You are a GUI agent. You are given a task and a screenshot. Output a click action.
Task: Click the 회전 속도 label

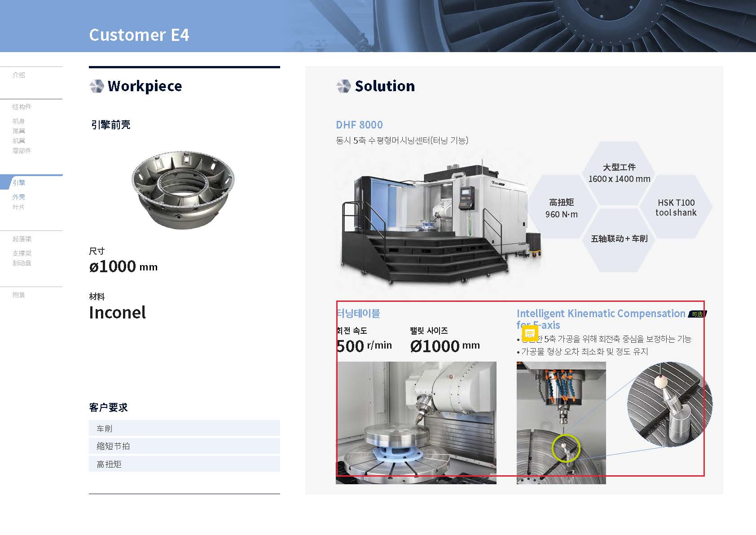(352, 331)
